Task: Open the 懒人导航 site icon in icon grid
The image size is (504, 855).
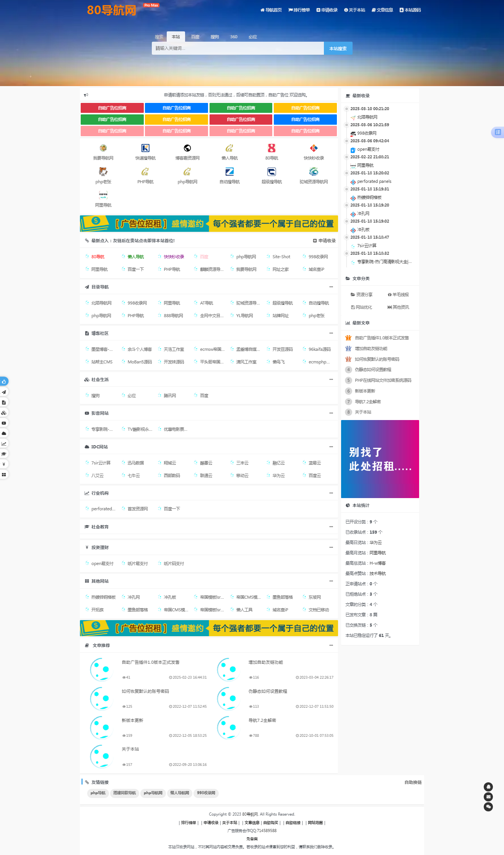Action: coord(229,148)
